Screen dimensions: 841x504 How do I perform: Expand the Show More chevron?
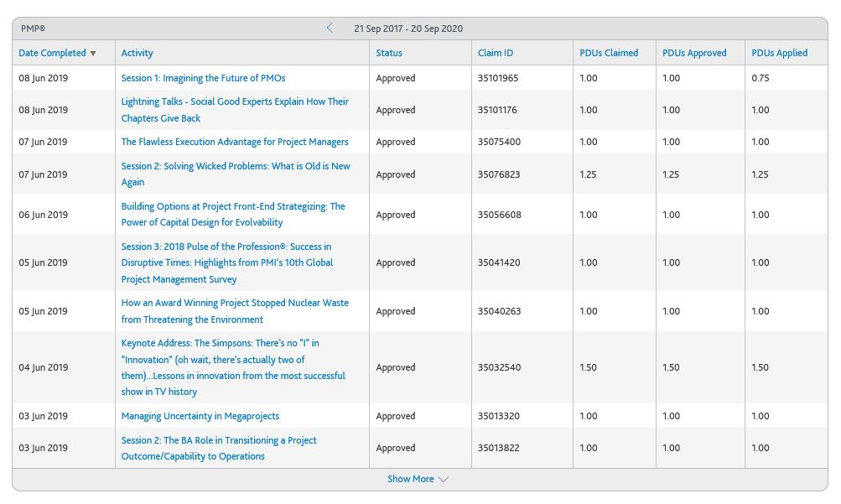coord(444,480)
